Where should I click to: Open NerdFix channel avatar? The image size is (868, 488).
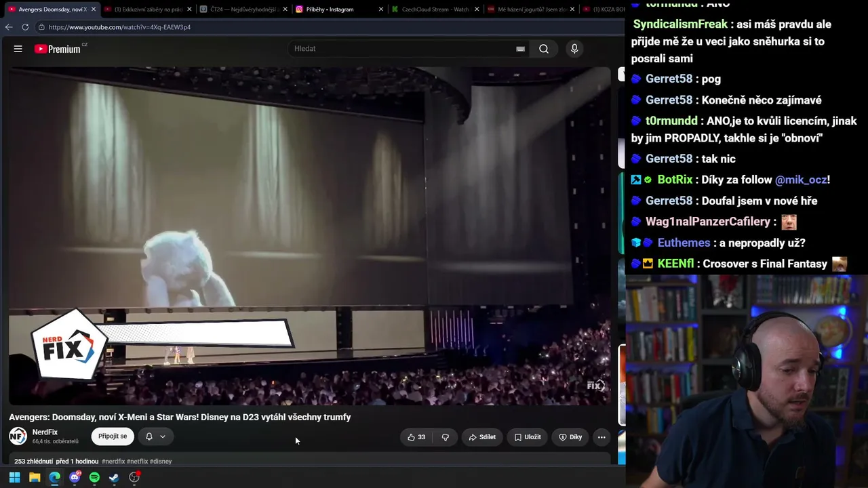[18, 436]
